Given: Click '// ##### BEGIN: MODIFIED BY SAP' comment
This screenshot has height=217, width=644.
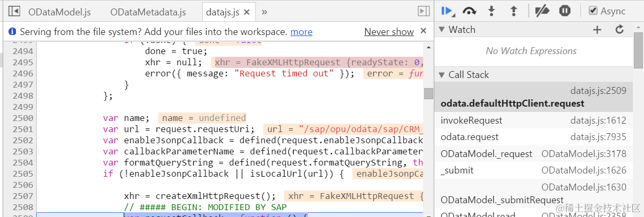Looking at the screenshot, I should coord(205,207).
